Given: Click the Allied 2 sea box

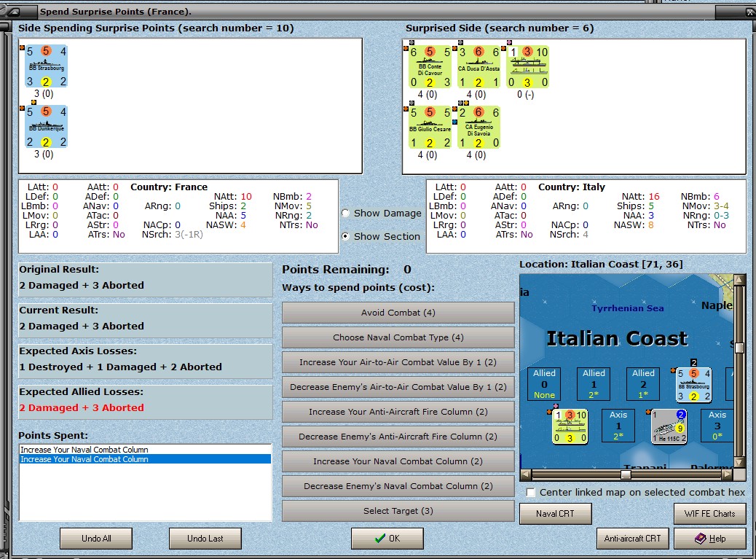Looking at the screenshot, I should (x=643, y=384).
